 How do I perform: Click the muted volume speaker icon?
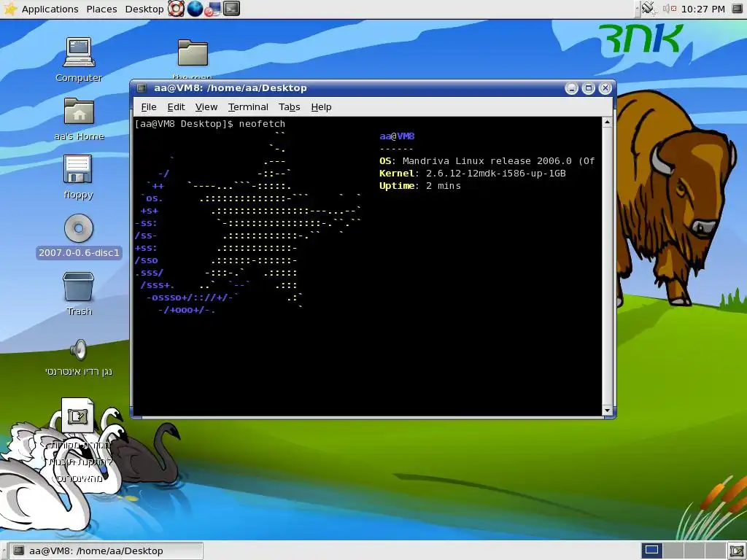pyautogui.click(x=670, y=9)
